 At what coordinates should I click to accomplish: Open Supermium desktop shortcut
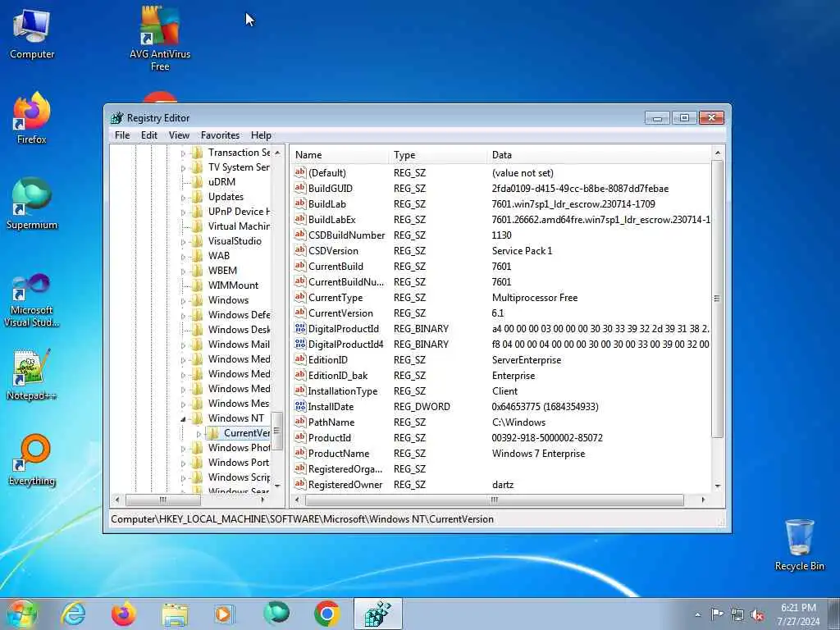click(x=32, y=204)
